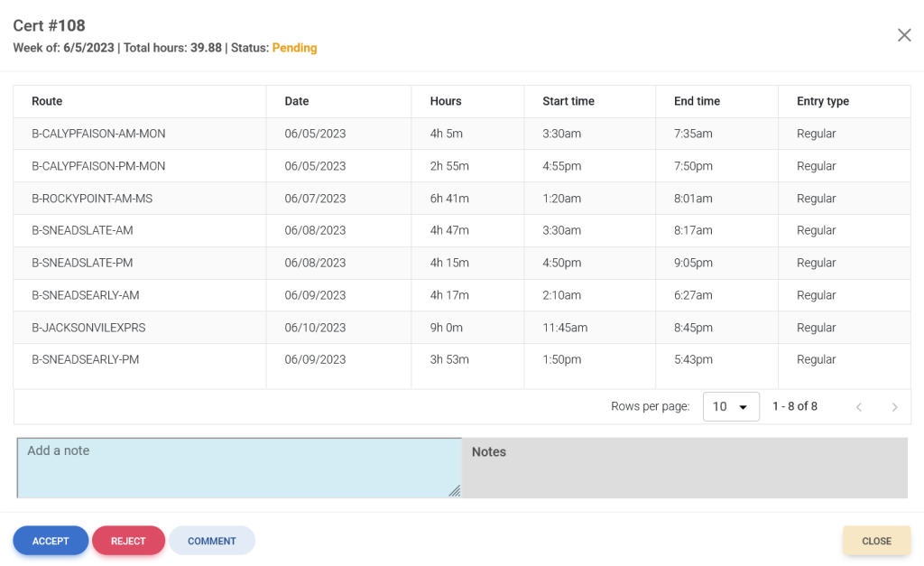This screenshot has height=566, width=924.
Task: Go to next page of table rows
Action: [894, 407]
